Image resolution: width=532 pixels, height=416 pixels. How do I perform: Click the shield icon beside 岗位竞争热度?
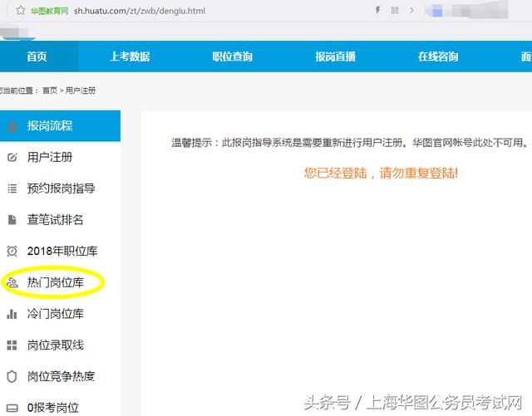point(12,376)
